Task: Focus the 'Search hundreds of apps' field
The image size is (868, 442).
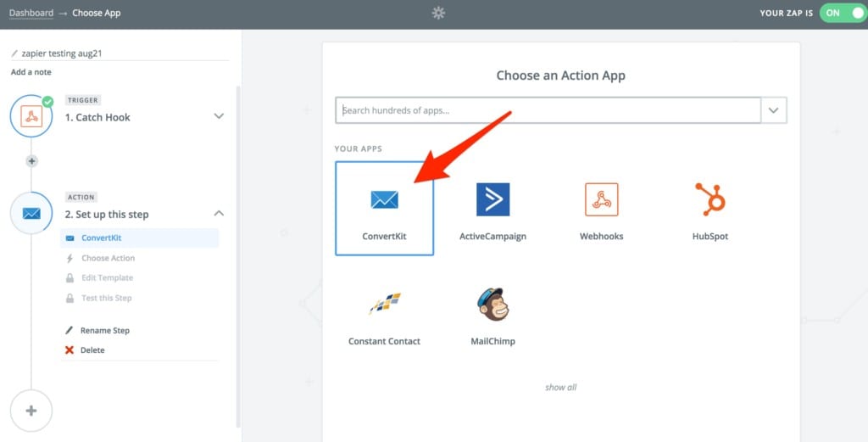Action: [x=548, y=110]
